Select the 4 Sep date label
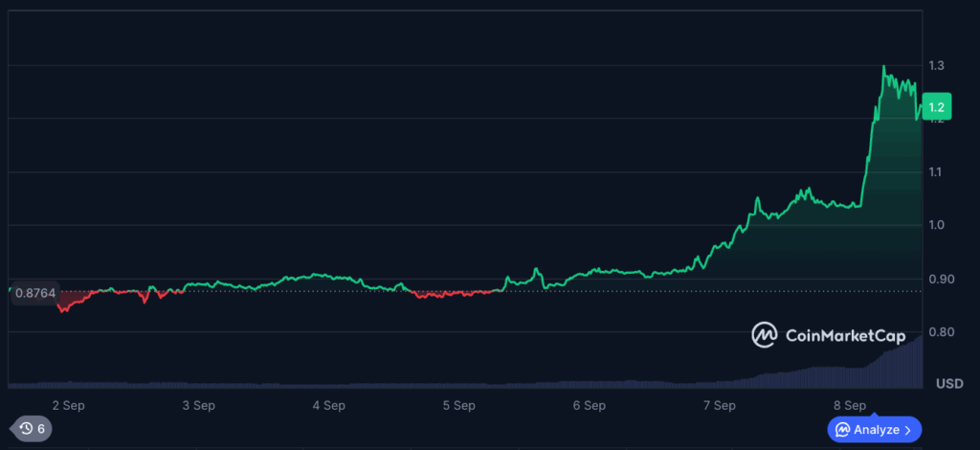Screen dimensions: 980x450 pyautogui.click(x=329, y=406)
